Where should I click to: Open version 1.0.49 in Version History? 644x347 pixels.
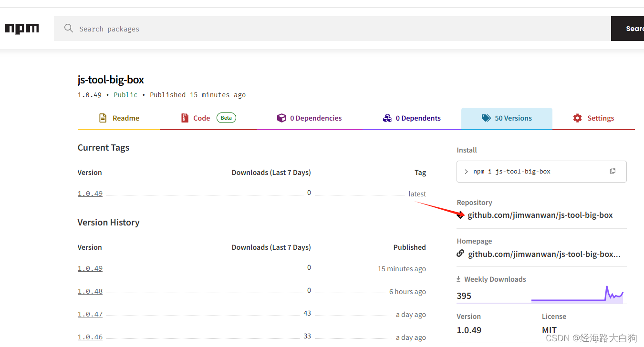click(x=90, y=268)
